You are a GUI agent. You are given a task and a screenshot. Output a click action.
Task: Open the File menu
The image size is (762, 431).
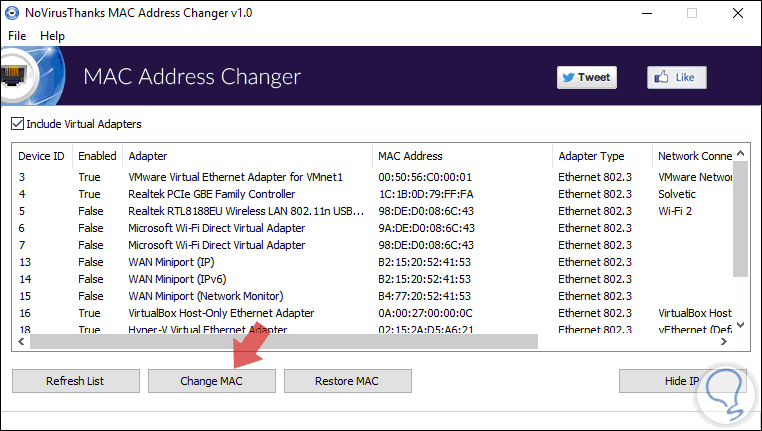[x=18, y=35]
